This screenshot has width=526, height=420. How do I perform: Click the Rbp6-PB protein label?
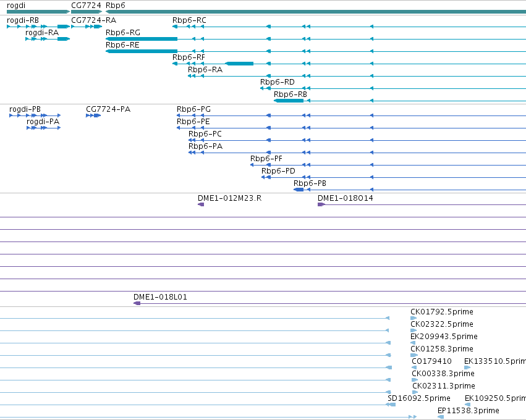[310, 183]
